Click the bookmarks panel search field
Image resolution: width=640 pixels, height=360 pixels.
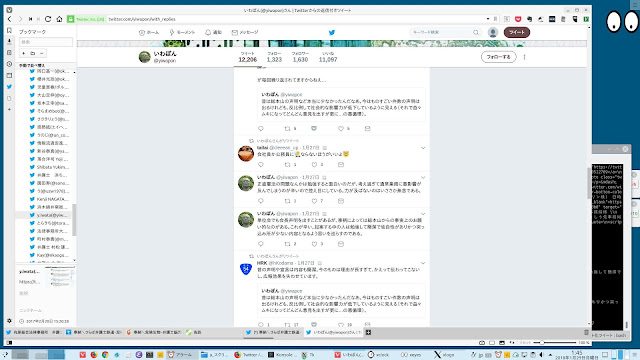(x=46, y=42)
